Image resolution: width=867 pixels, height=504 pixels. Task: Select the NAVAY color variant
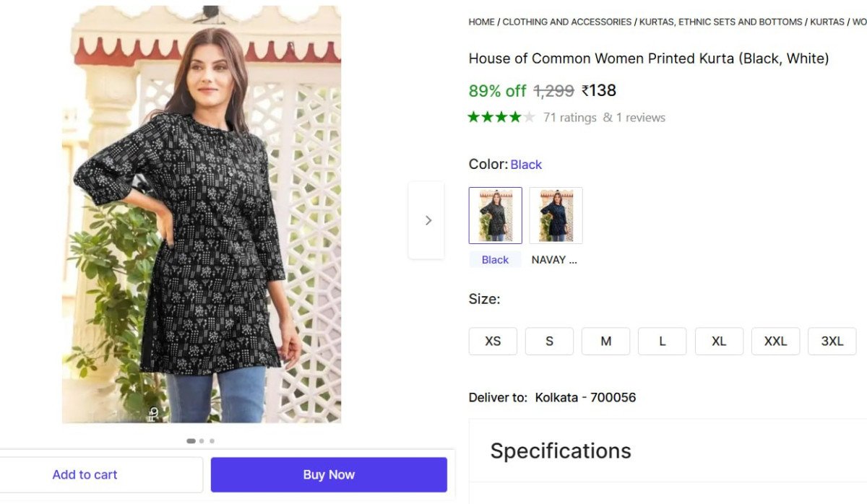[x=556, y=214]
